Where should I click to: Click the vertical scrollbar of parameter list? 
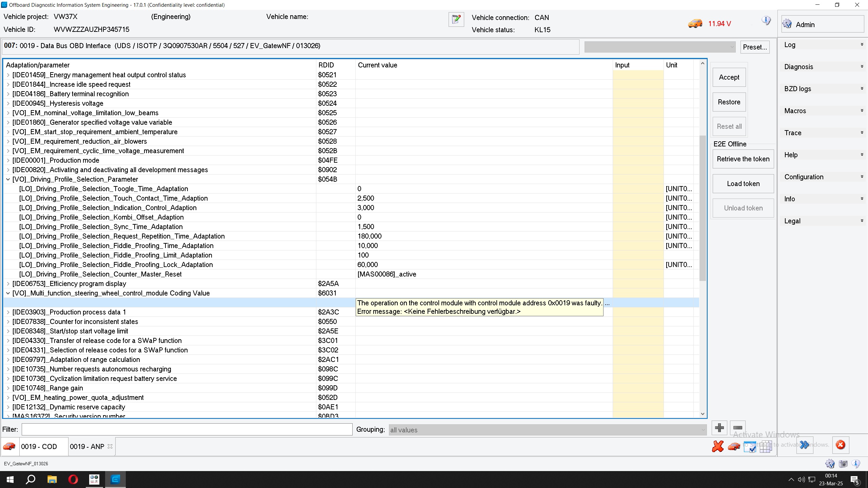[x=703, y=208]
